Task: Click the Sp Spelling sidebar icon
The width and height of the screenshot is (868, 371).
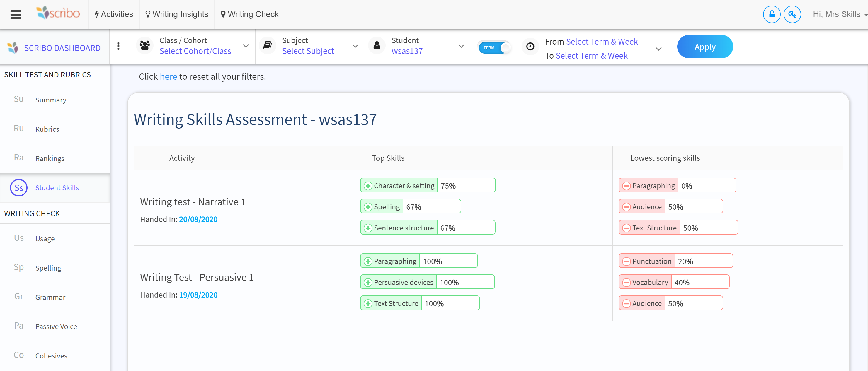Action: (19, 267)
